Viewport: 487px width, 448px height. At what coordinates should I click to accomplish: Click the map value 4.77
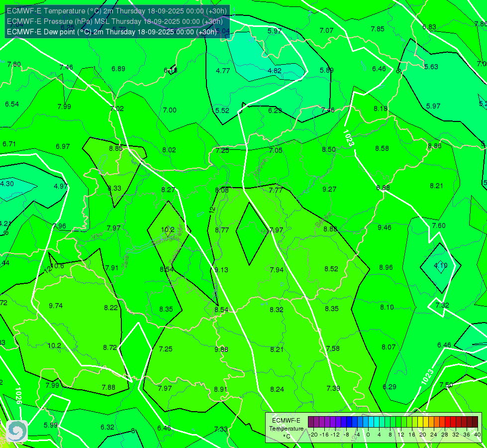[223, 71]
